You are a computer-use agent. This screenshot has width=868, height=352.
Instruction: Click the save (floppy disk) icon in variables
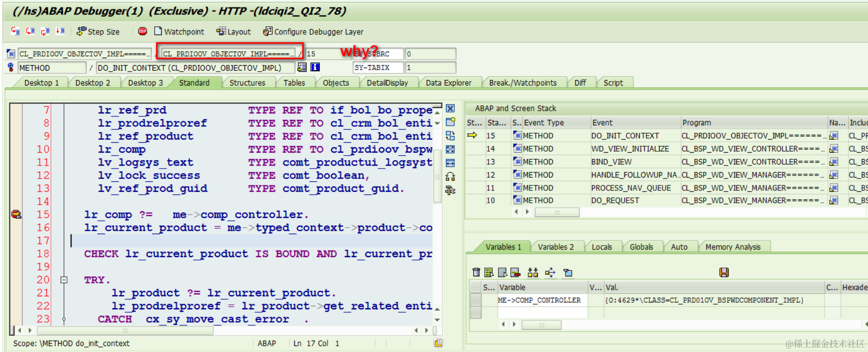(x=724, y=272)
